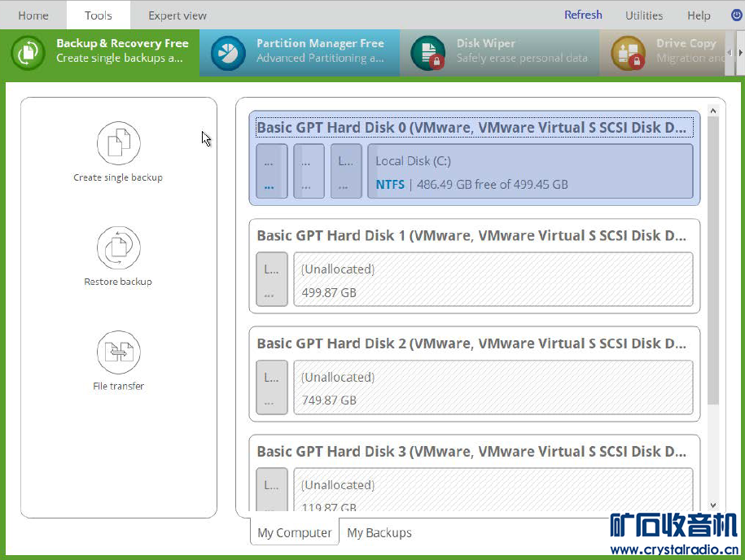Click disk list scroll up arrow
745x560 pixels.
pyautogui.click(x=712, y=111)
